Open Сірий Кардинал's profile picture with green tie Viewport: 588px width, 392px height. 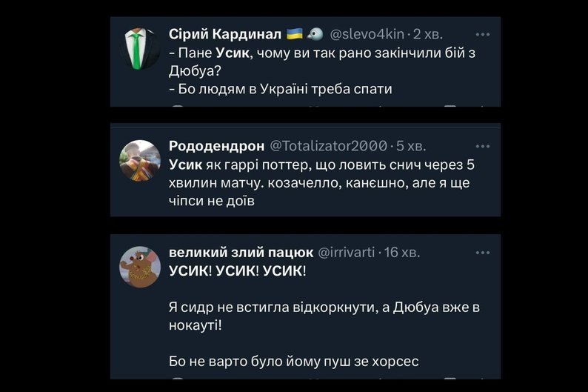(x=140, y=50)
